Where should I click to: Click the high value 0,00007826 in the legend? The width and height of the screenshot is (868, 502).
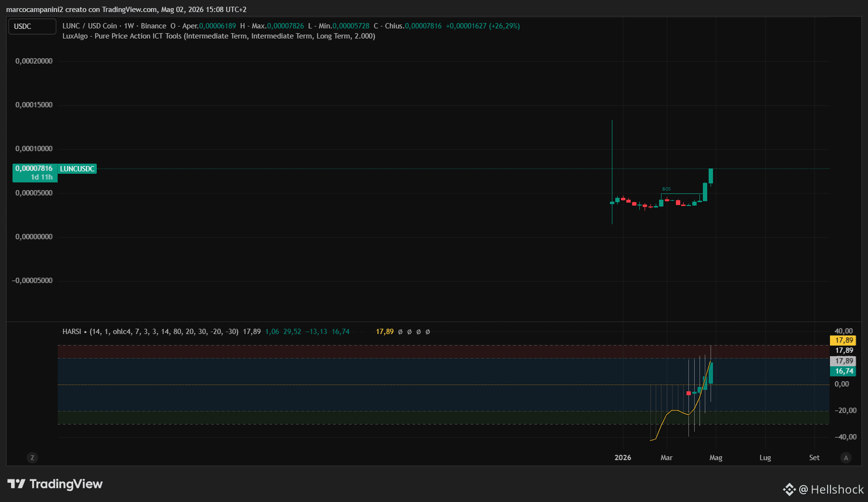285,26
